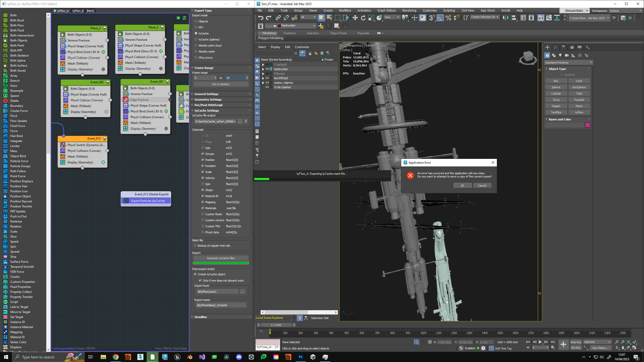Image resolution: width=644 pixels, height=362 pixels.
Task: Toggle the Percent Snap icon
Action: (x=448, y=18)
